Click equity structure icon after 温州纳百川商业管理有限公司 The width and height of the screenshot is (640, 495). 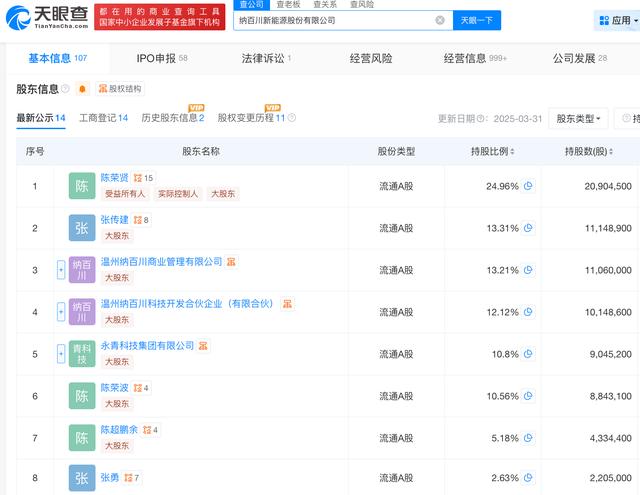(x=231, y=262)
